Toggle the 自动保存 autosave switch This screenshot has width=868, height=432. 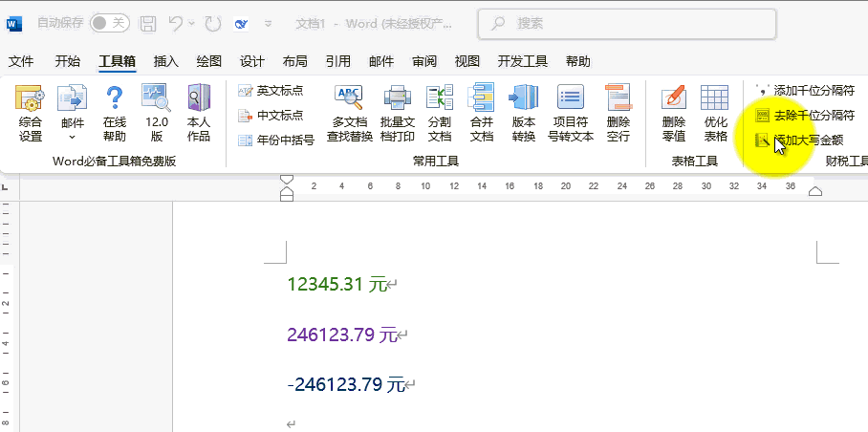[110, 22]
